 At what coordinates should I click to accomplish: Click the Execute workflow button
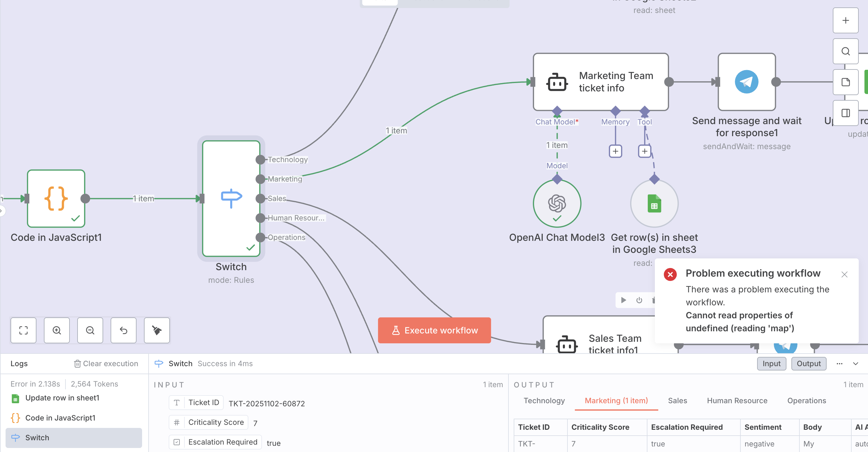pos(434,330)
